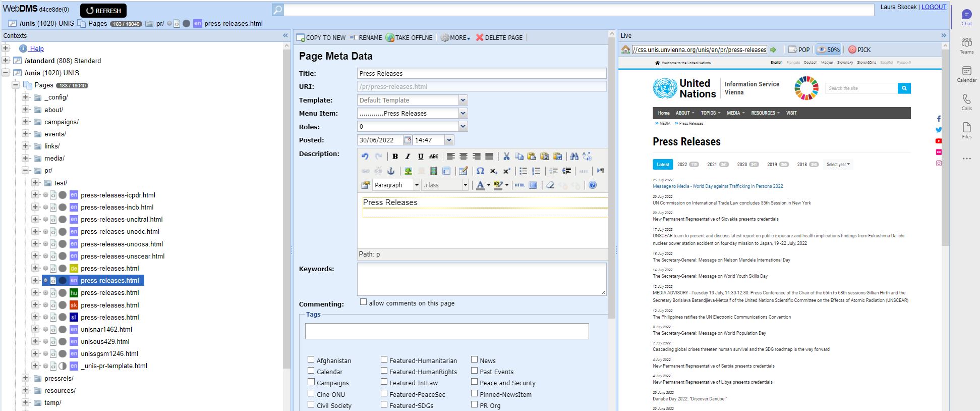Screen dimensions: 980x411
Task: Insert special character Omega symbol
Action: coord(480,171)
